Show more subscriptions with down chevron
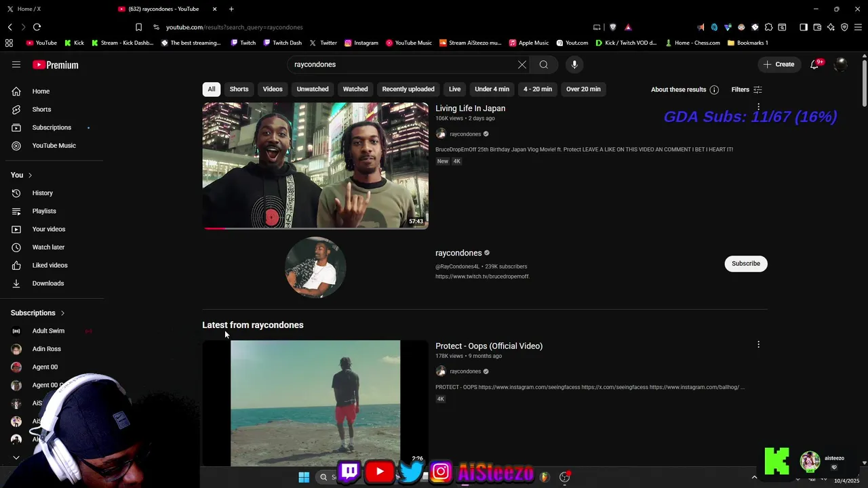The width and height of the screenshot is (868, 488). click(x=16, y=458)
